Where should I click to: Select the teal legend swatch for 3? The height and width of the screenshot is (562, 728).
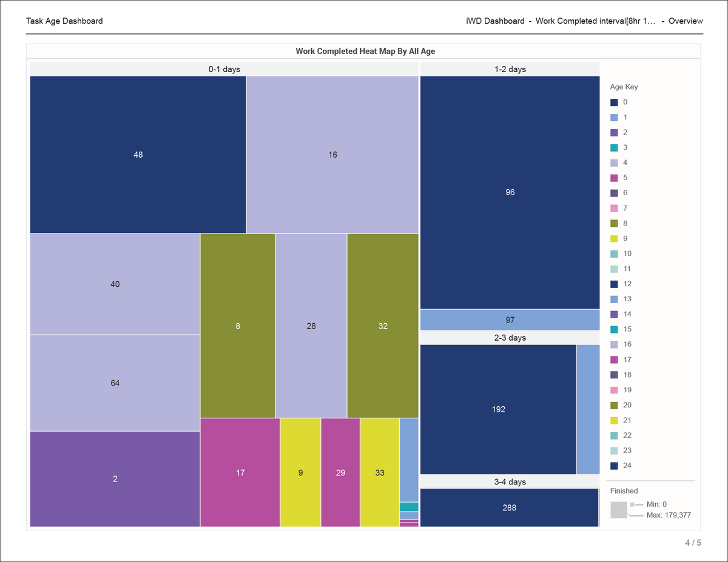614,148
